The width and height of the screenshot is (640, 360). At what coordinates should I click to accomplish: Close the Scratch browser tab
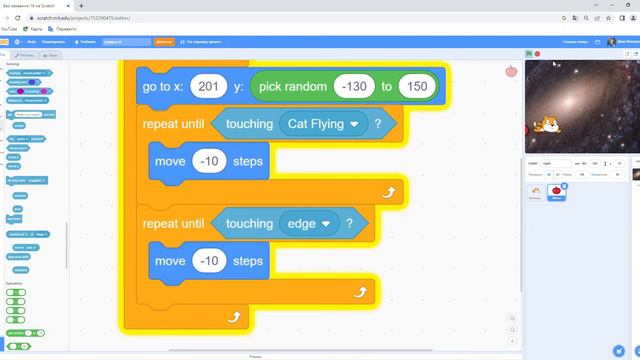pos(68,6)
